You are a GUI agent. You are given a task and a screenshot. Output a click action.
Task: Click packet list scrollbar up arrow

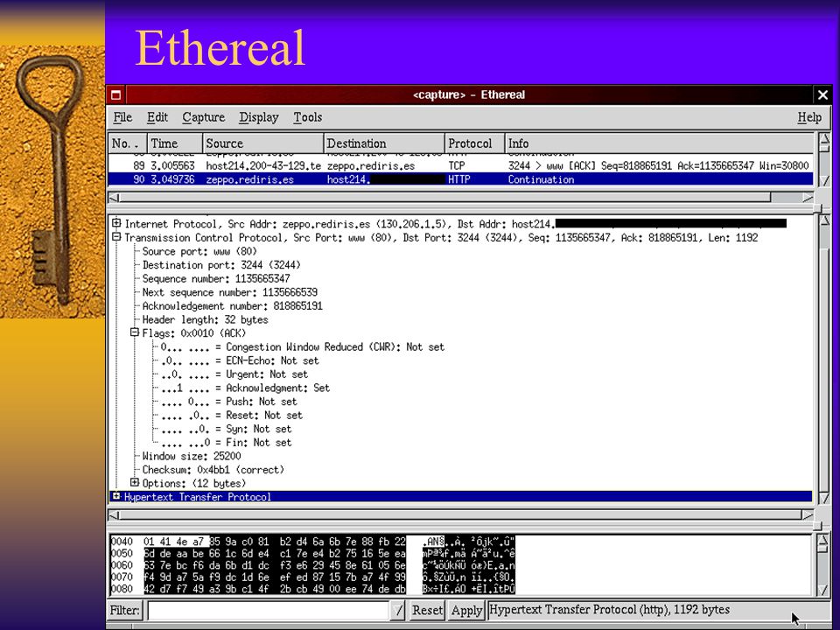coord(824,141)
